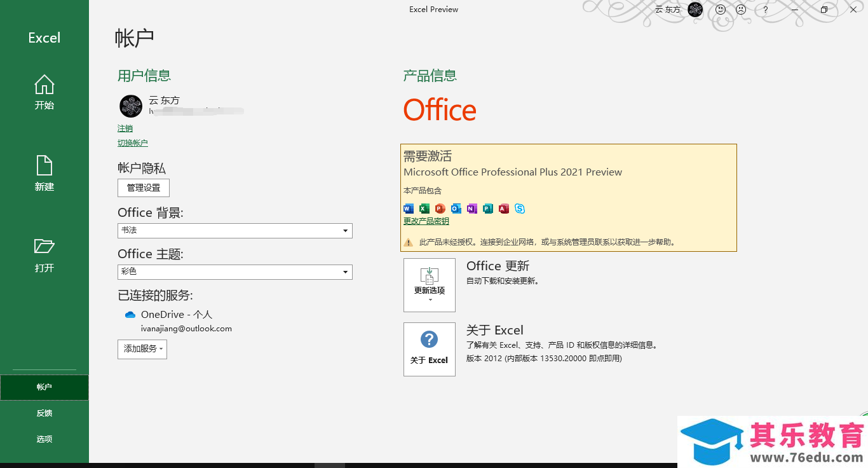Click the 云 东方 name in the title bar
The height and width of the screenshot is (468, 868).
pos(667,10)
